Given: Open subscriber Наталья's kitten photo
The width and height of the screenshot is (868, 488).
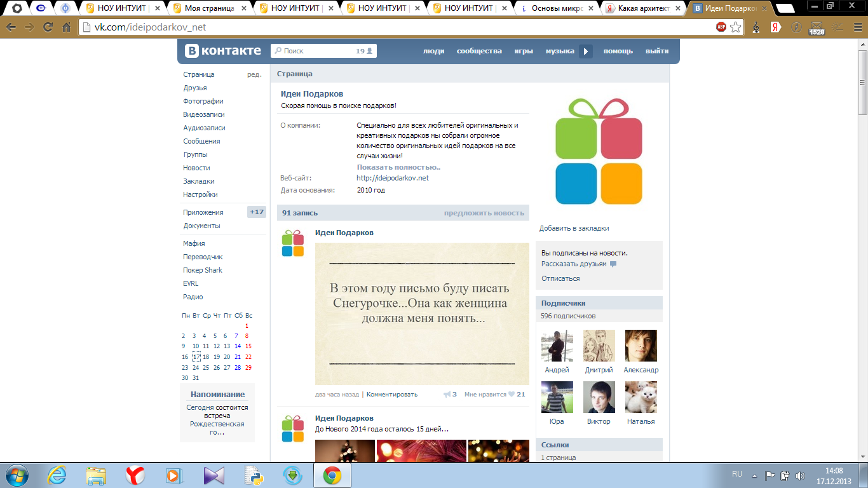Looking at the screenshot, I should coord(641,397).
